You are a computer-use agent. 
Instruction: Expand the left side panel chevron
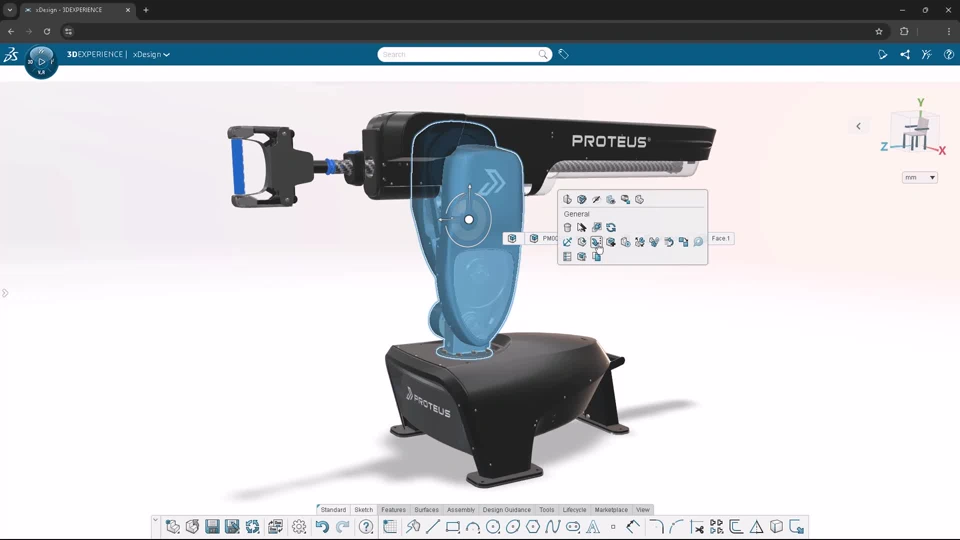point(5,293)
